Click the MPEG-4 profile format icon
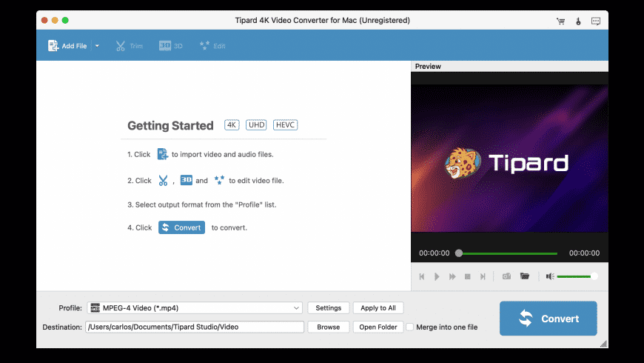 pyautogui.click(x=95, y=308)
